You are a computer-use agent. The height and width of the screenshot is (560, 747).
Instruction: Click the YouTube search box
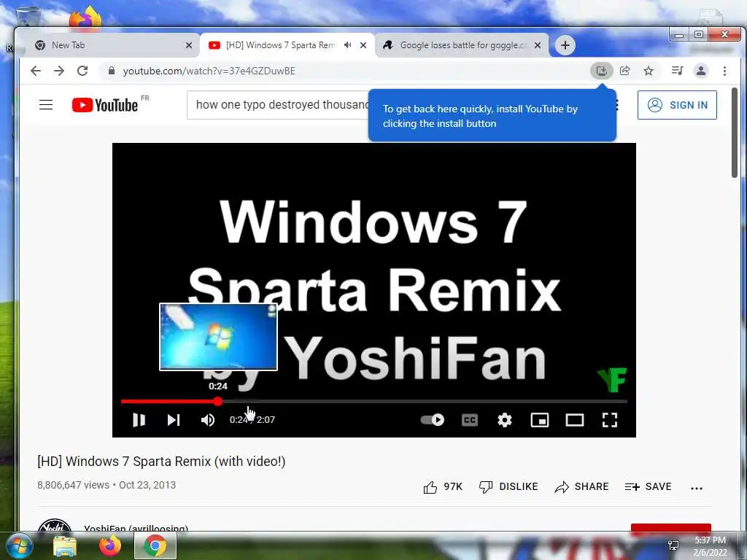pyautogui.click(x=278, y=105)
